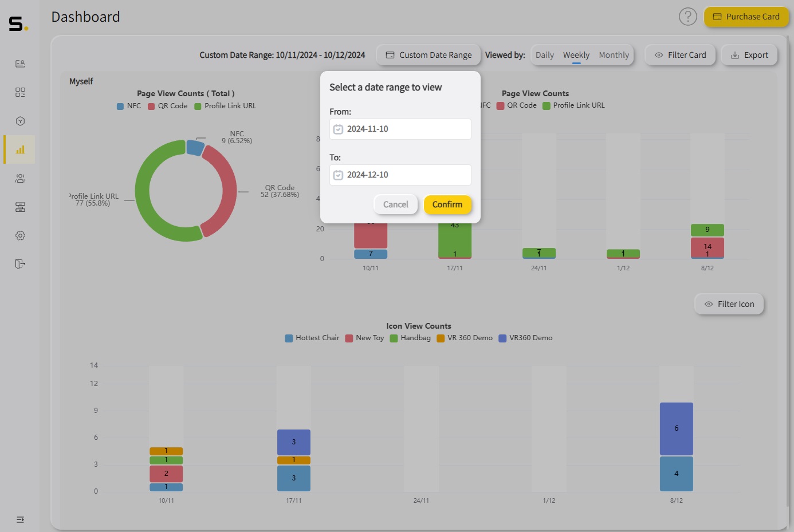Open the Filter Card menu

tap(680, 54)
